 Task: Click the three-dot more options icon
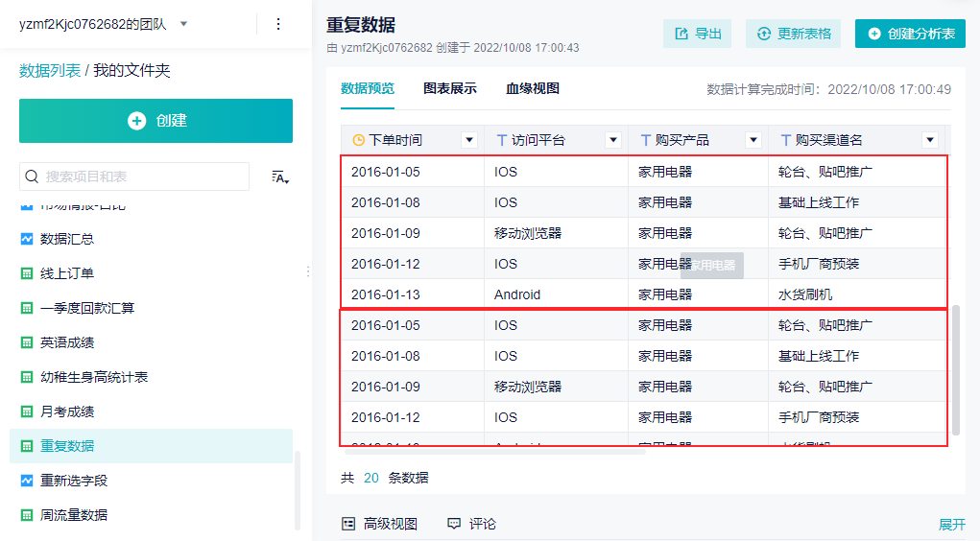coord(278,24)
